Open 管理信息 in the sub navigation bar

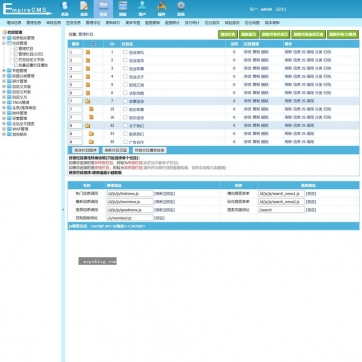[34, 23]
